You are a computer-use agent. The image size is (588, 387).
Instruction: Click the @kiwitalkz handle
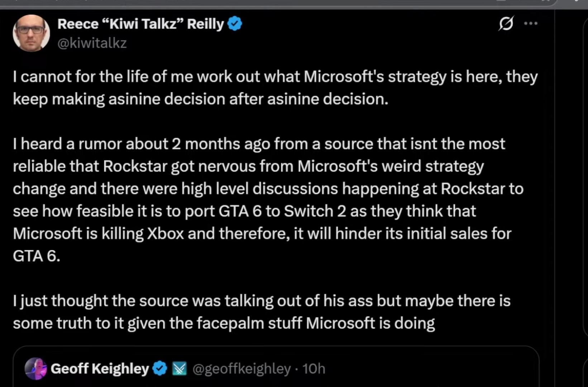coord(92,43)
